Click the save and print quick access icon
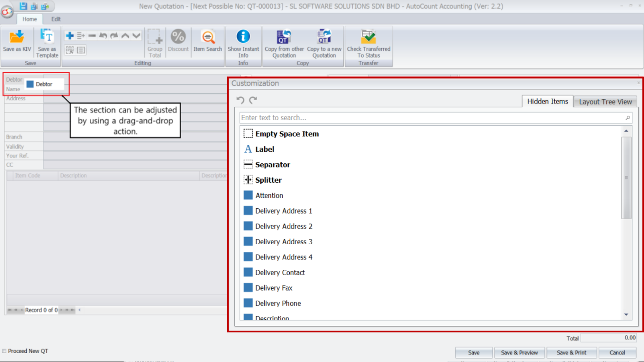Screen dimensions: 644x362 tap(45, 6)
